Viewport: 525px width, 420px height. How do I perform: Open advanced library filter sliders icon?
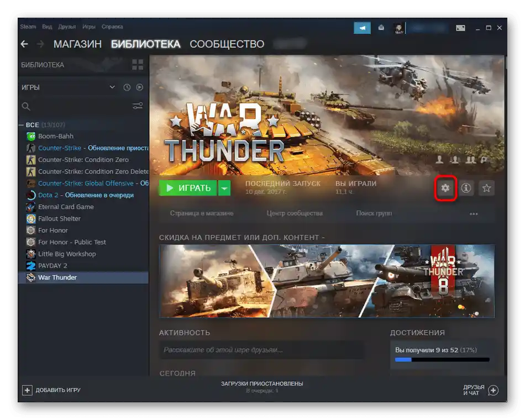tap(138, 106)
